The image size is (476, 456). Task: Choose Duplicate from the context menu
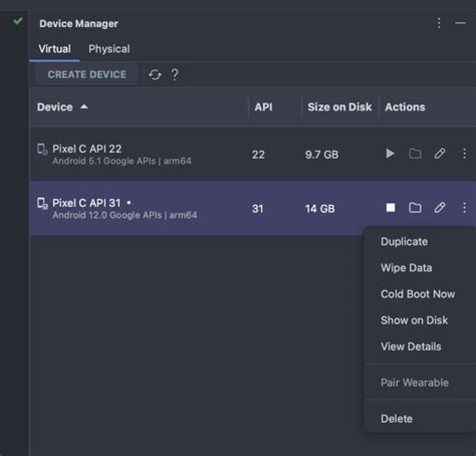(405, 242)
